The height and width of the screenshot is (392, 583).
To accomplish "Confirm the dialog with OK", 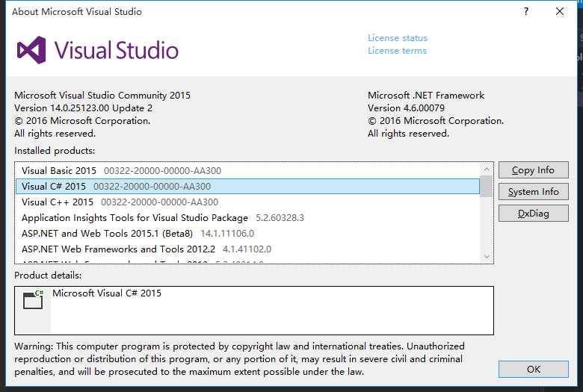I will [x=533, y=370].
